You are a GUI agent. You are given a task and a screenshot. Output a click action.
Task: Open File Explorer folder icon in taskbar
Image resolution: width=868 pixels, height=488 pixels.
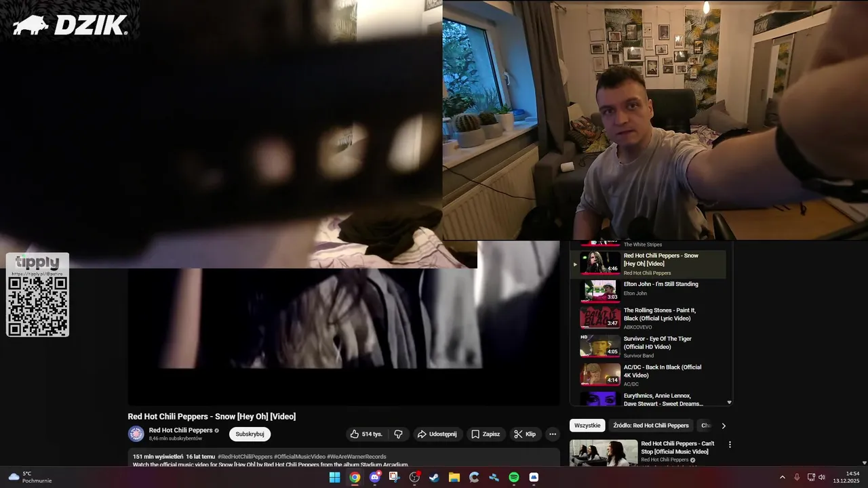pyautogui.click(x=454, y=477)
